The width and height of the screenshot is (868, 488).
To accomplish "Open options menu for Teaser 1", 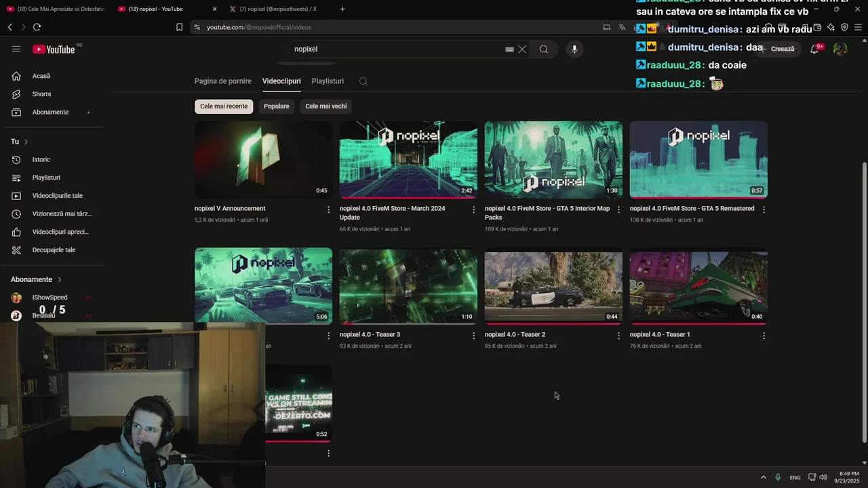I will (764, 335).
